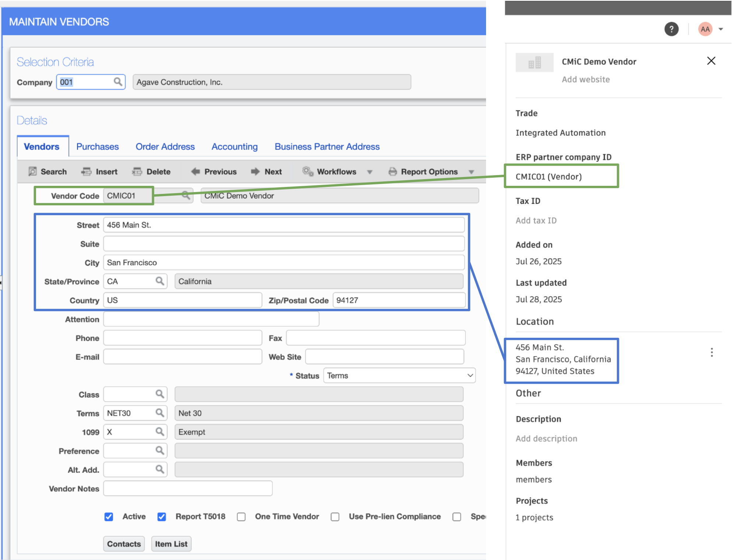Expand the user account dropdown caret
This screenshot has width=732, height=560.
tap(721, 29)
